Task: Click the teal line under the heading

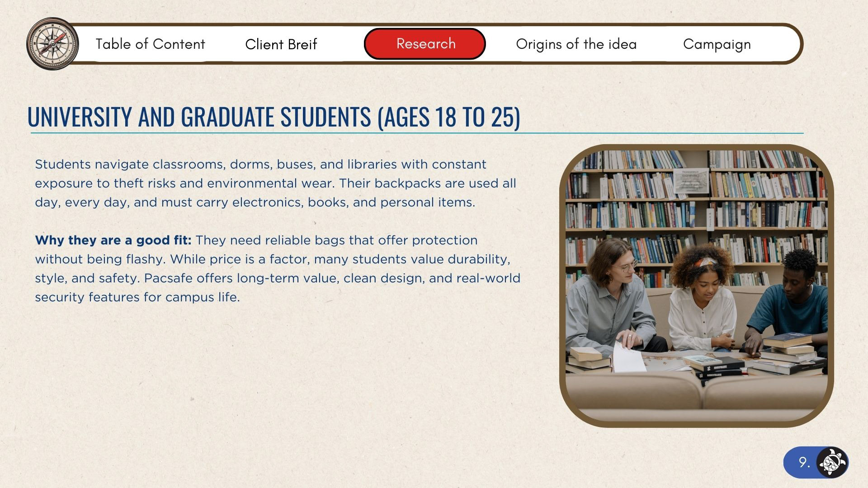Action: coord(416,133)
